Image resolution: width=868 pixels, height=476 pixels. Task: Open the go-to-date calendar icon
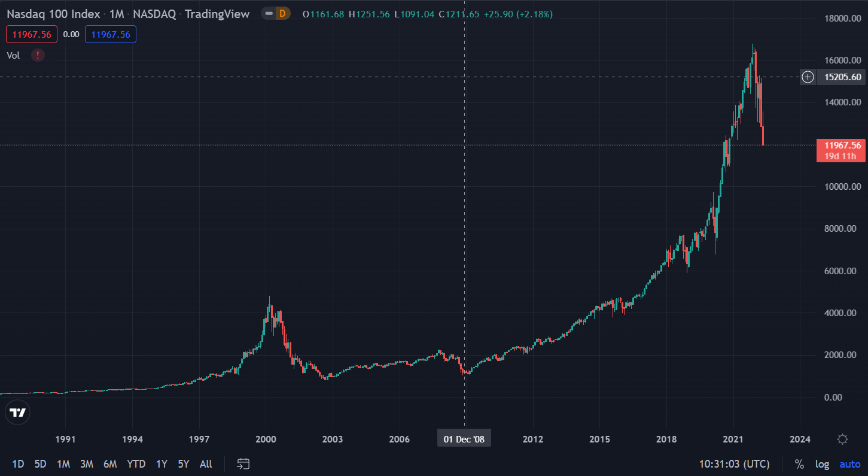[x=243, y=463]
